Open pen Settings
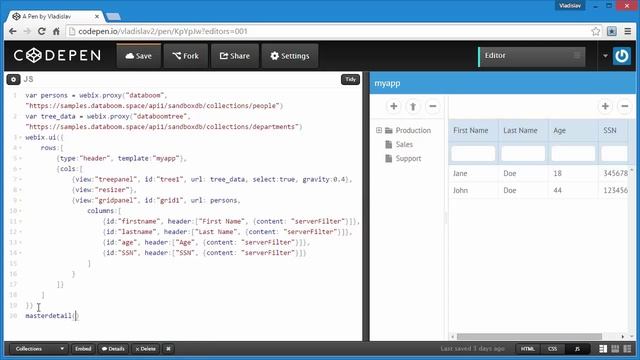 [x=290, y=56]
